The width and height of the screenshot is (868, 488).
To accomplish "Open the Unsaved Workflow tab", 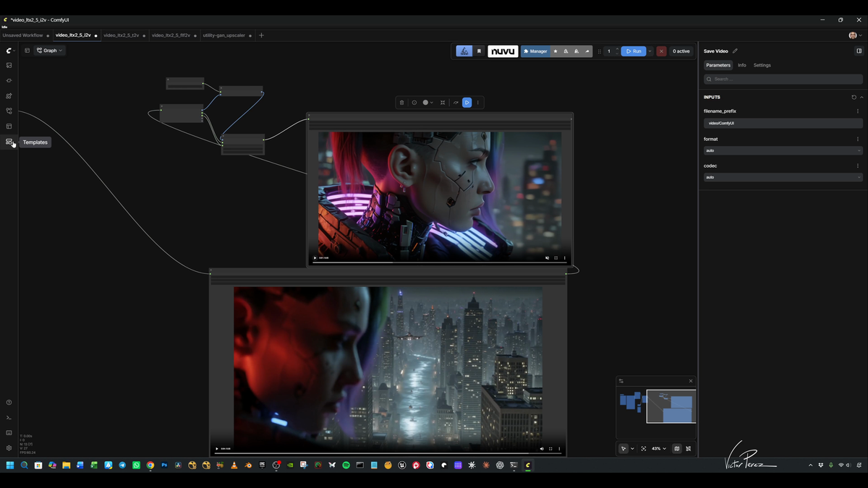I will pos(23,35).
